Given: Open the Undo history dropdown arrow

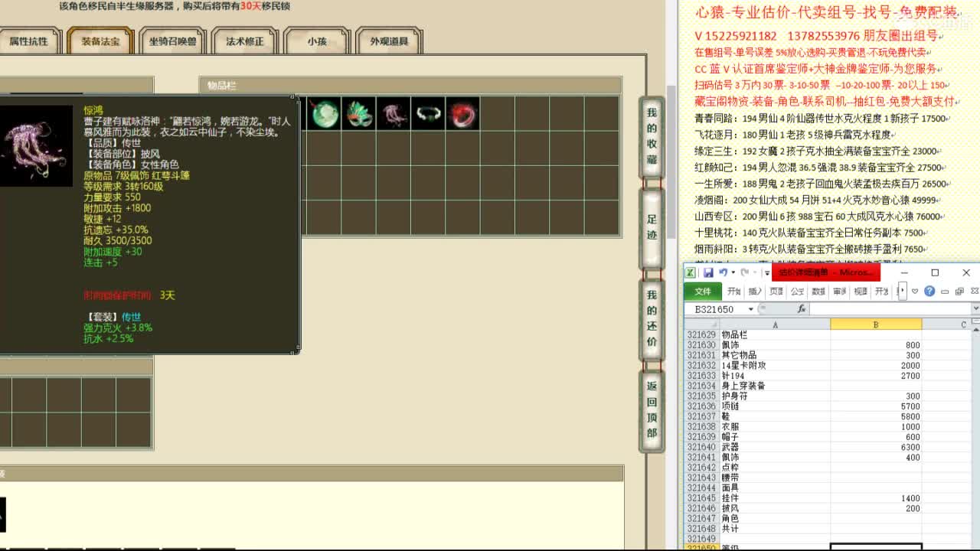Looking at the screenshot, I should [733, 272].
